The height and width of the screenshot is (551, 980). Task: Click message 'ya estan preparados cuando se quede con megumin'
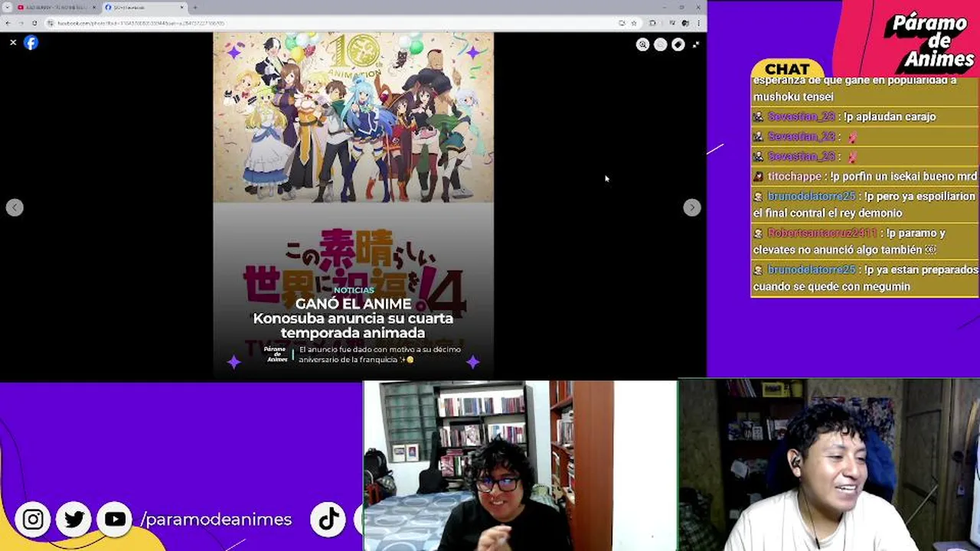tap(865, 278)
